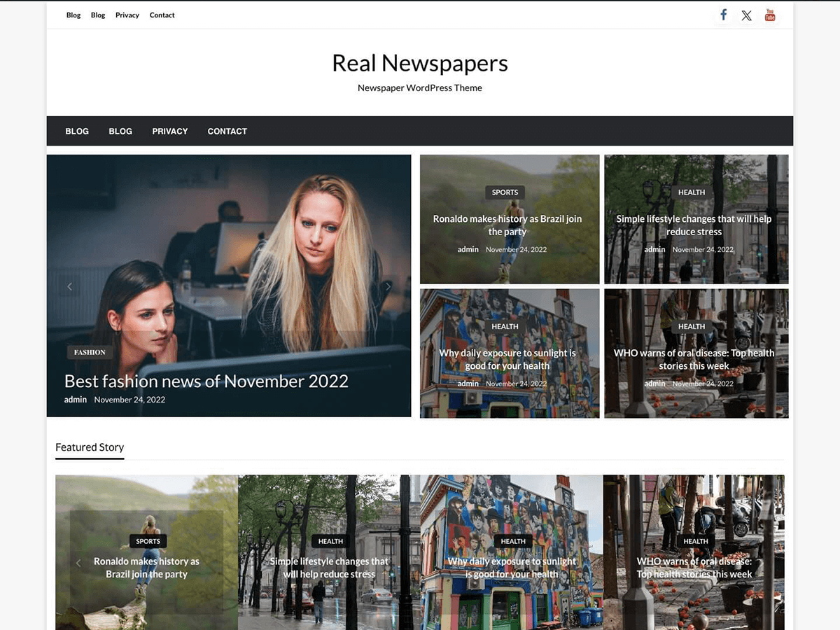Open the FASHION category badge
This screenshot has height=630, width=840.
point(90,352)
